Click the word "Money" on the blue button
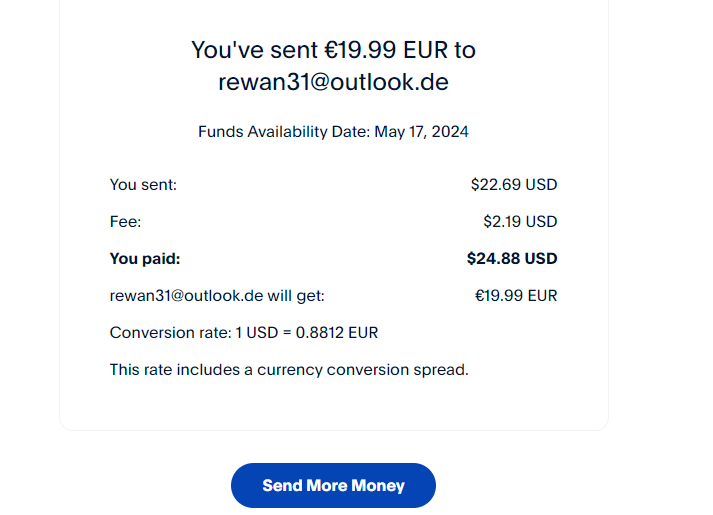Viewport: 713px width, 515px height. pos(377,486)
